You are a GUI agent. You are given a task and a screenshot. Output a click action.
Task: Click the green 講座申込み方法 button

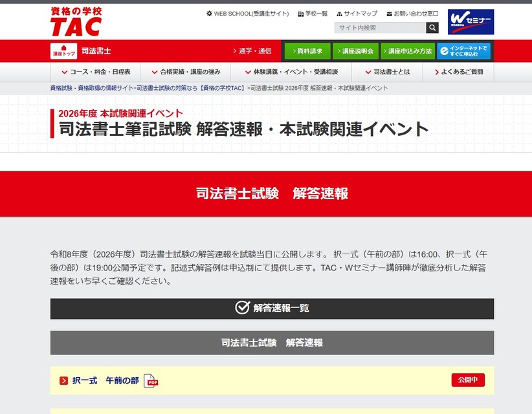point(408,51)
